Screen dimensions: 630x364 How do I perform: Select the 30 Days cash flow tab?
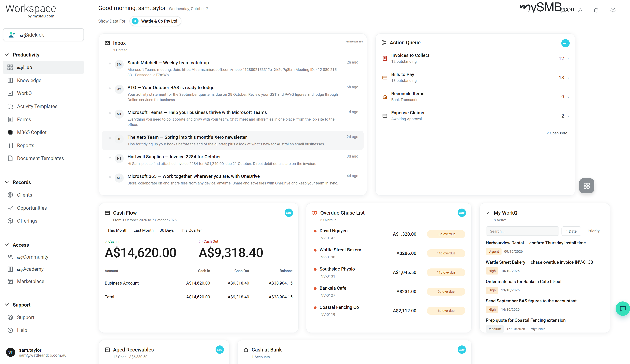(x=167, y=230)
